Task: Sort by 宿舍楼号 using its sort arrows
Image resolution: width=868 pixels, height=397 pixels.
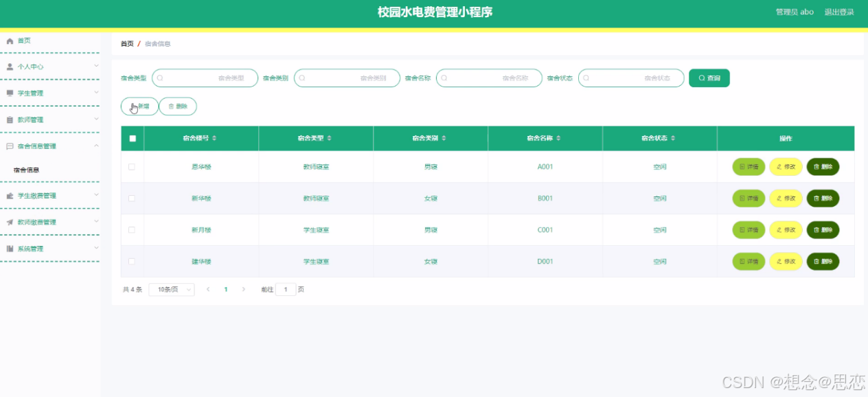Action: (x=214, y=138)
